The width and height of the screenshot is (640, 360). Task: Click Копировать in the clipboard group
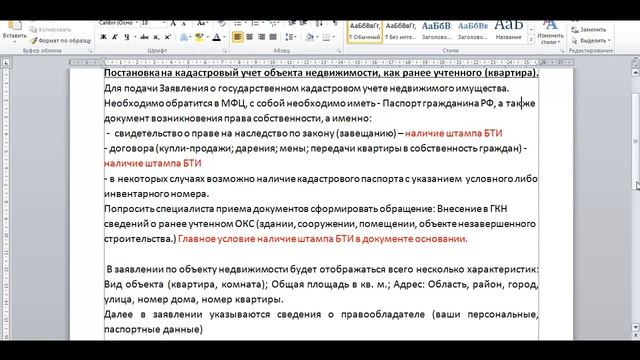[51, 29]
